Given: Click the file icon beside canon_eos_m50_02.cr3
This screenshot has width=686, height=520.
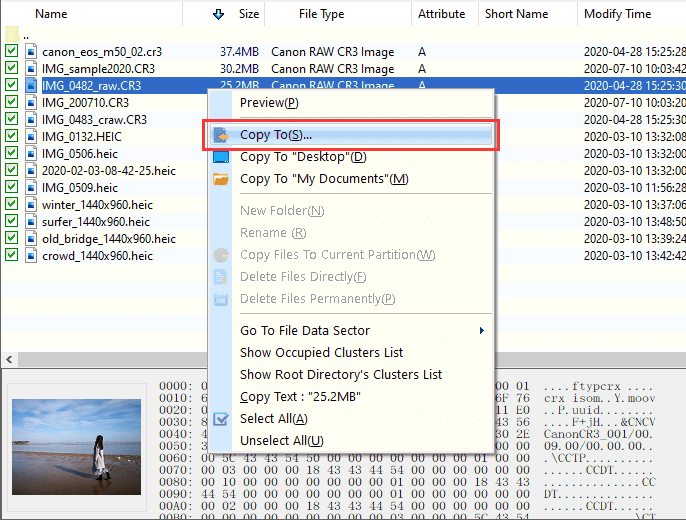Looking at the screenshot, I should click(30, 51).
